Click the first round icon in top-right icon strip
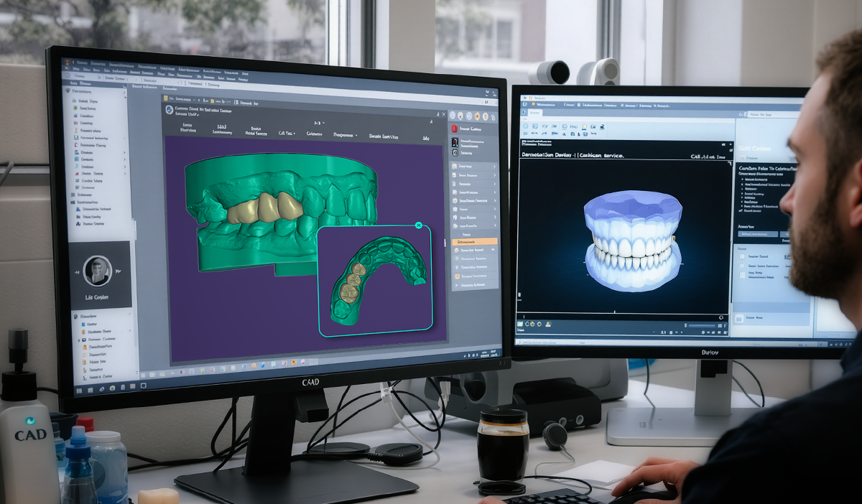Viewport: 862px width, 504px height. click(x=452, y=116)
